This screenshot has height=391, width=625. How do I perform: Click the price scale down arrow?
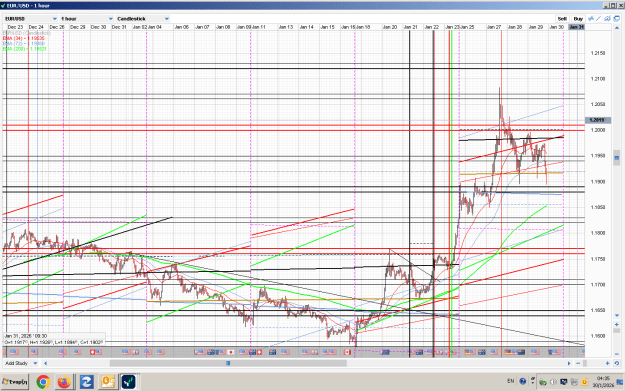pos(617,315)
